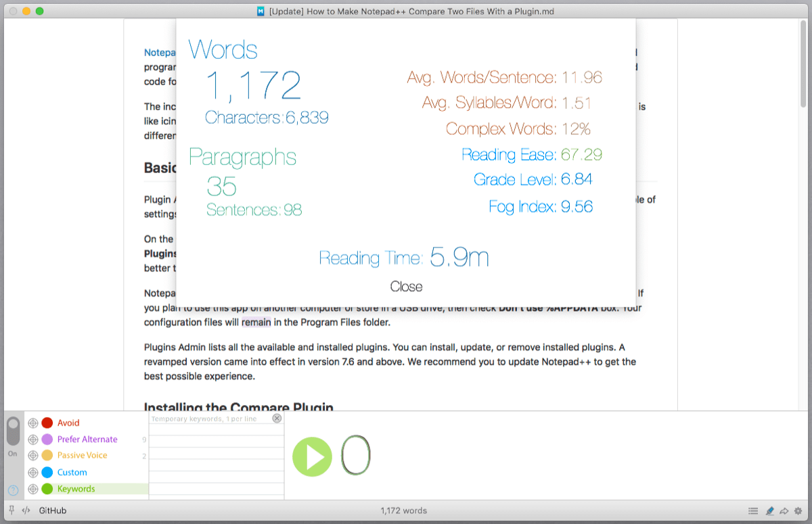Clear the temporary keywords field
This screenshot has width=812, height=524.
[x=276, y=419]
